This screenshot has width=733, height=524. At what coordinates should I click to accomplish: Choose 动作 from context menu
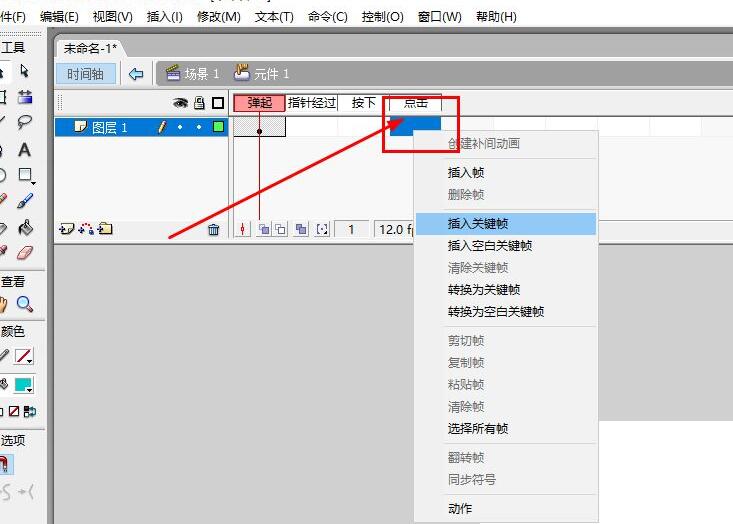coord(506,509)
